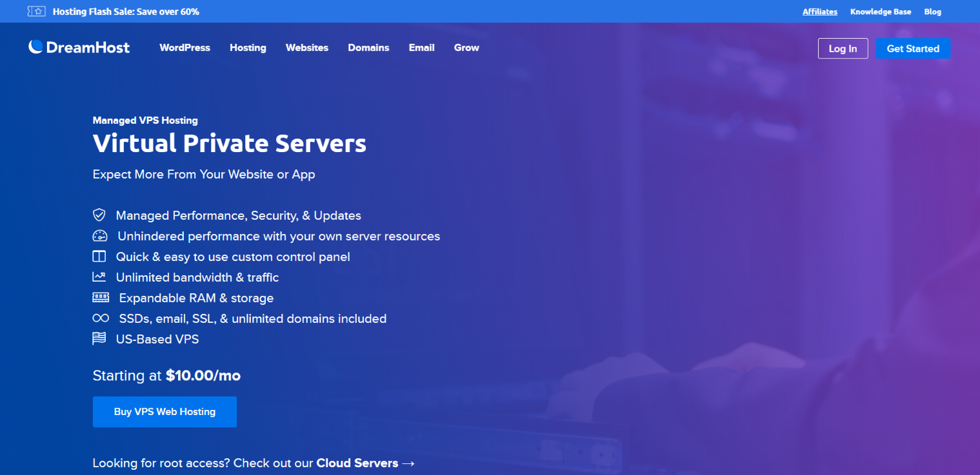Open the Email navigation item
980x475 pixels.
421,48
